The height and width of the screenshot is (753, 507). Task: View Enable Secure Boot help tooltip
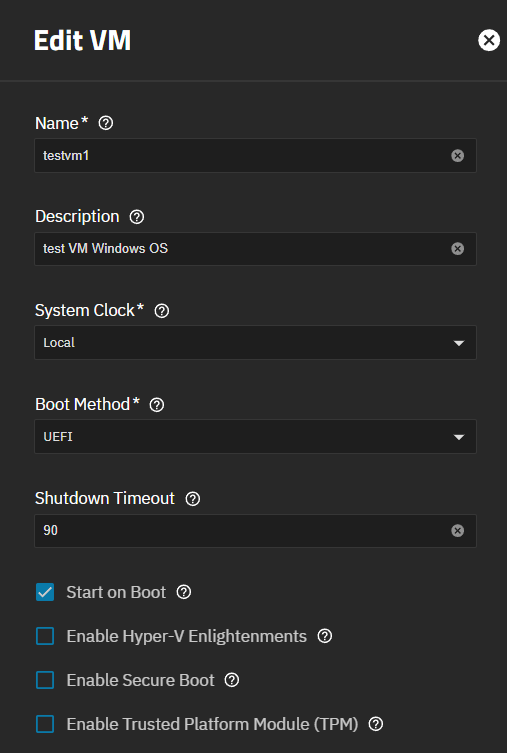pyautogui.click(x=232, y=680)
